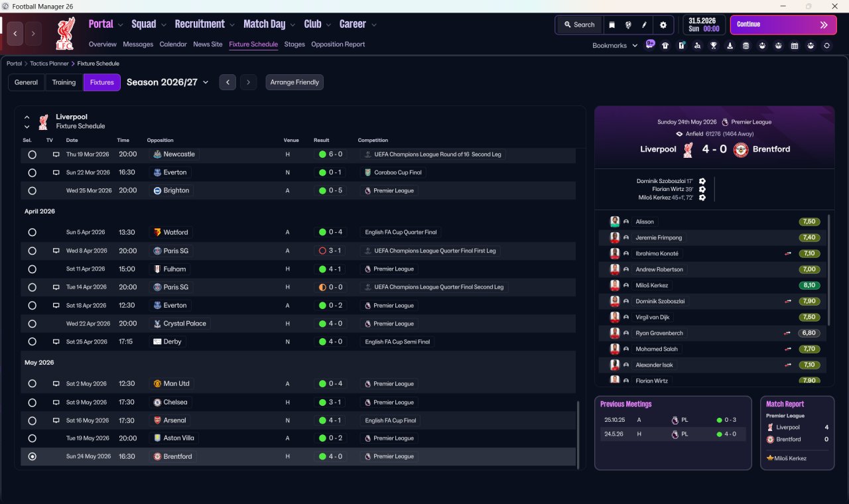This screenshot has width=849, height=504.
Task: Open the Recruitment menu dropdown arrow
Action: 231,25
